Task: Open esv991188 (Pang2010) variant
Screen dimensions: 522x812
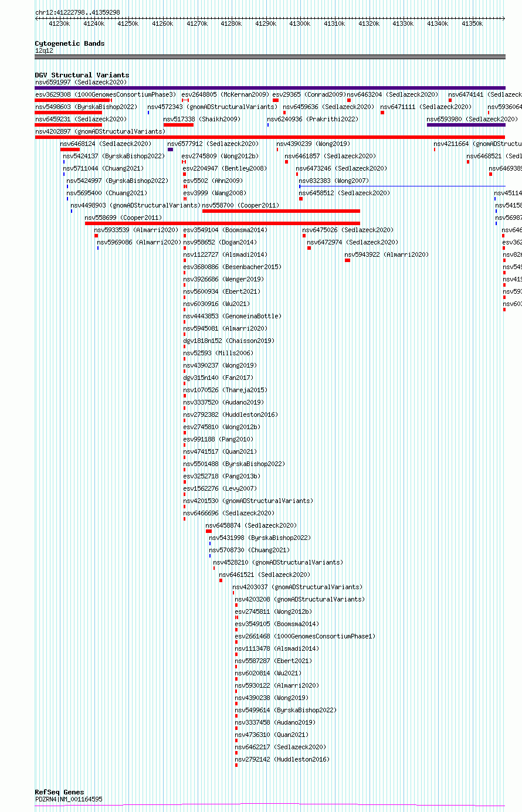Action: (x=218, y=439)
